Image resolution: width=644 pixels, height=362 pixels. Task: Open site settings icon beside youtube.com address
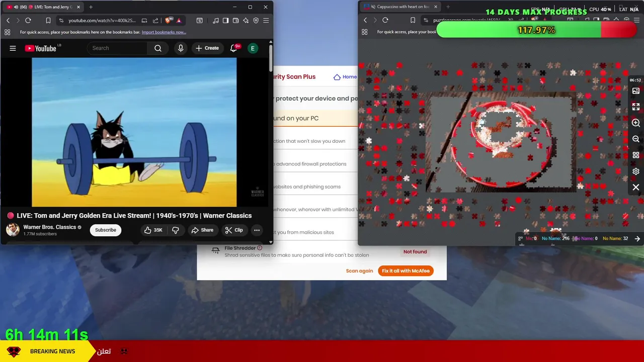(61, 21)
